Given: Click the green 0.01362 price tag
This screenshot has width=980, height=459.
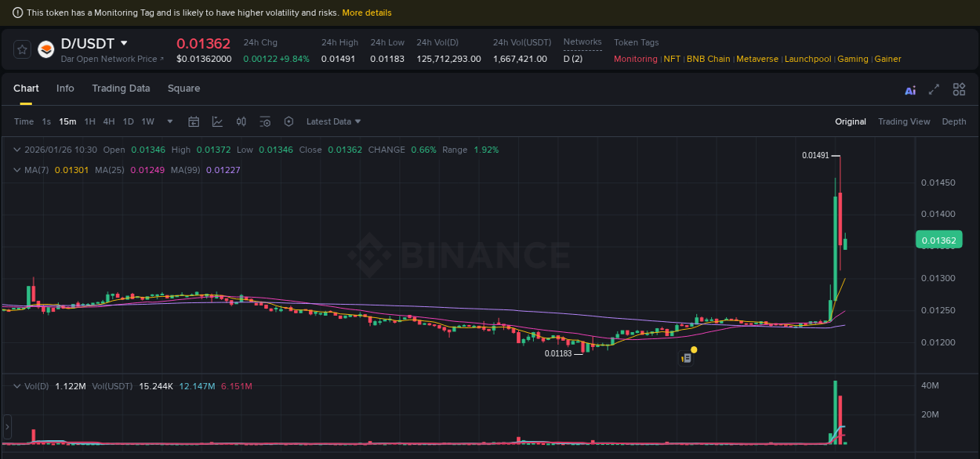Looking at the screenshot, I should [938, 240].
